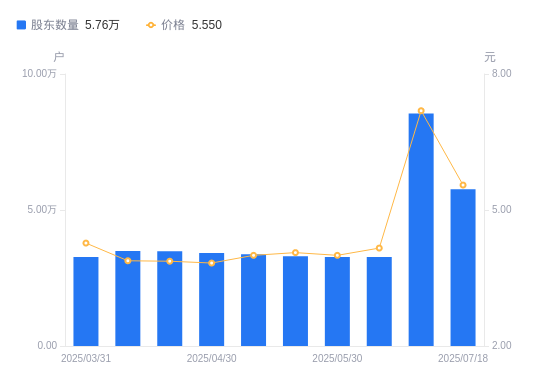Image resolution: width=550 pixels, height=381 pixels.
Task: Select the tallest blue bar in chart
Action: 421,230
